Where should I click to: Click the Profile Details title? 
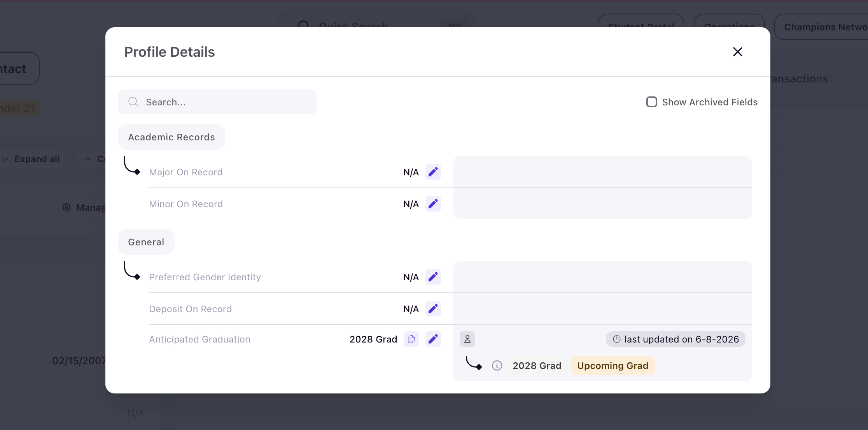(x=169, y=52)
